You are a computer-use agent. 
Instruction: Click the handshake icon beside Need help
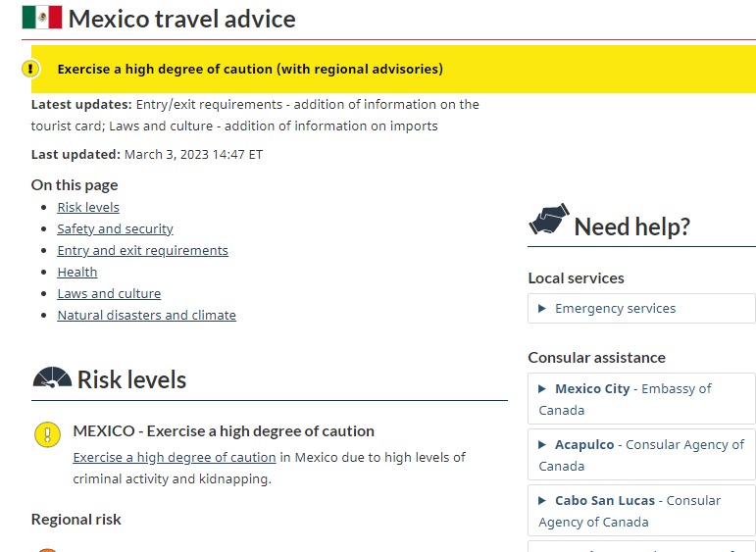coord(548,222)
